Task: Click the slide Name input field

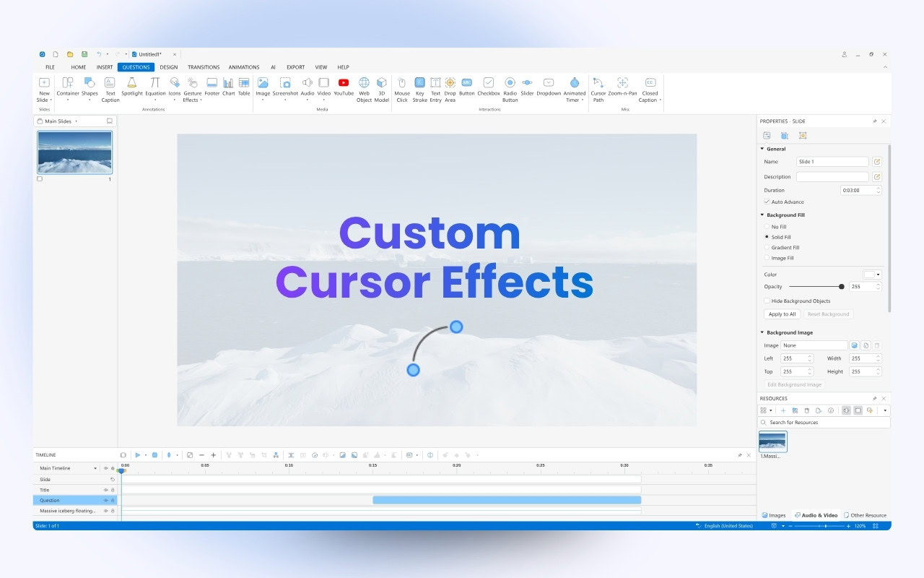Action: (832, 162)
